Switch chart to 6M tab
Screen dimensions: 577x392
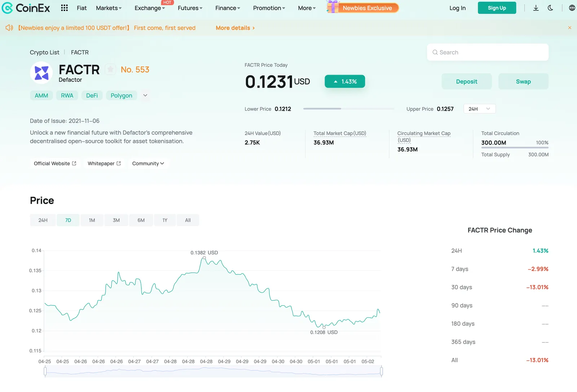point(141,220)
